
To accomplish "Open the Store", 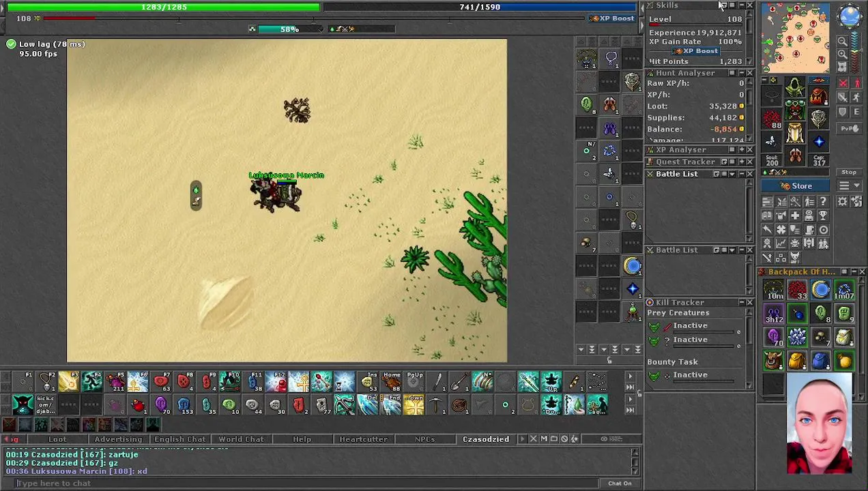I will click(795, 185).
